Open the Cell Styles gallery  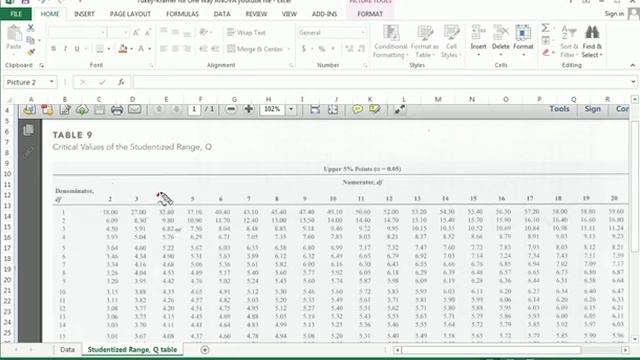pyautogui.click(x=451, y=41)
